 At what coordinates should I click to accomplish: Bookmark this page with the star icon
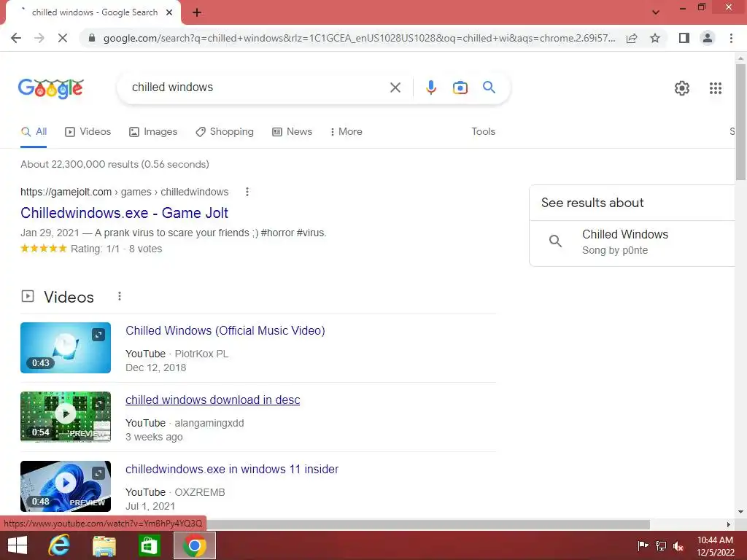click(655, 38)
